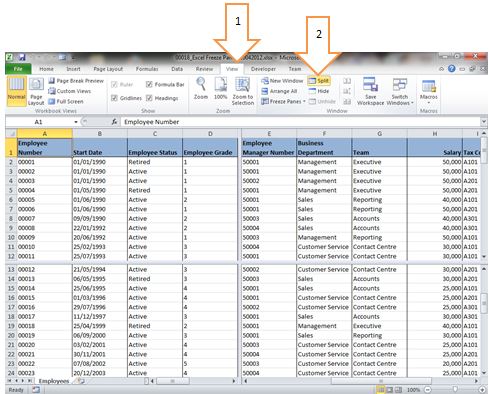This screenshot has width=489, height=394.
Task: Select the Normal workbook view
Action: tap(16, 91)
